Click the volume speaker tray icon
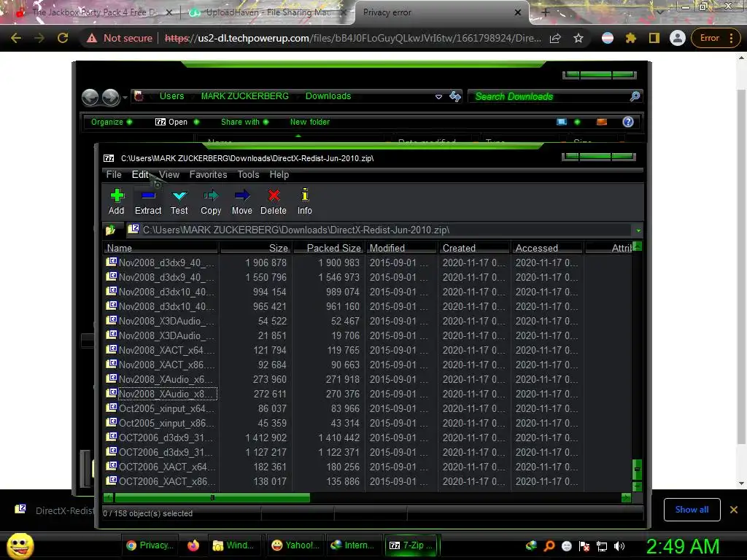This screenshot has height=560, width=747. coord(619,546)
